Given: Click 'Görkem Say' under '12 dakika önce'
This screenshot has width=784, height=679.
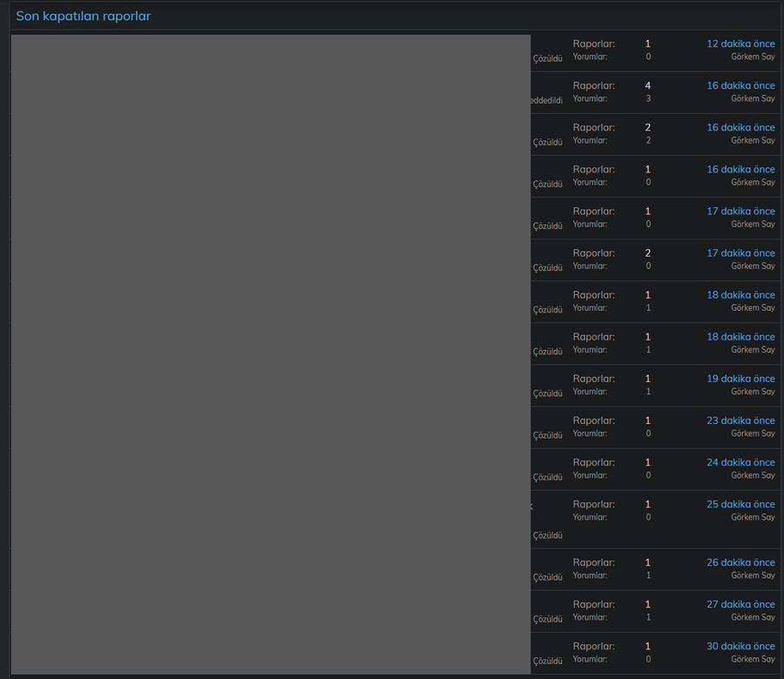Looking at the screenshot, I should 753,57.
